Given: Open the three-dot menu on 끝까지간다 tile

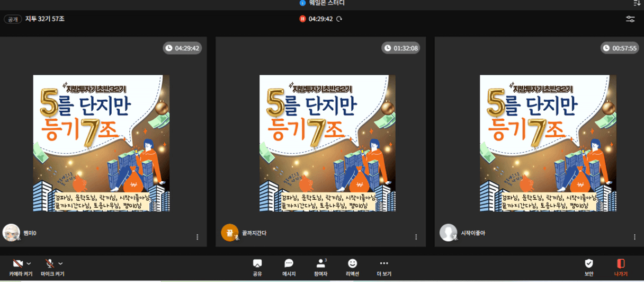Looking at the screenshot, I should [416, 237].
